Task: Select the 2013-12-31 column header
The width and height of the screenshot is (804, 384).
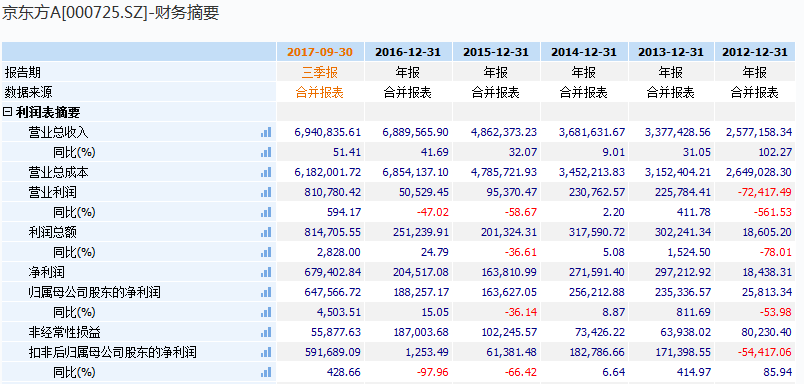Action: pyautogui.click(x=671, y=52)
